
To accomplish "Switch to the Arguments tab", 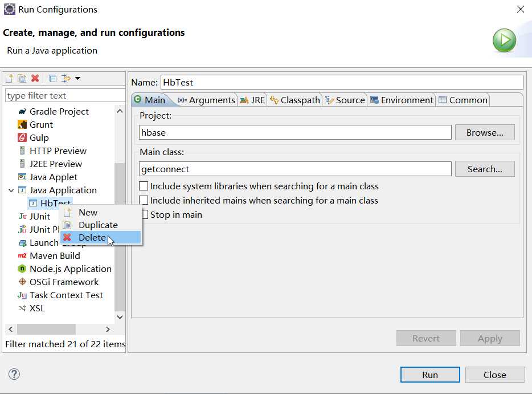I will click(206, 100).
